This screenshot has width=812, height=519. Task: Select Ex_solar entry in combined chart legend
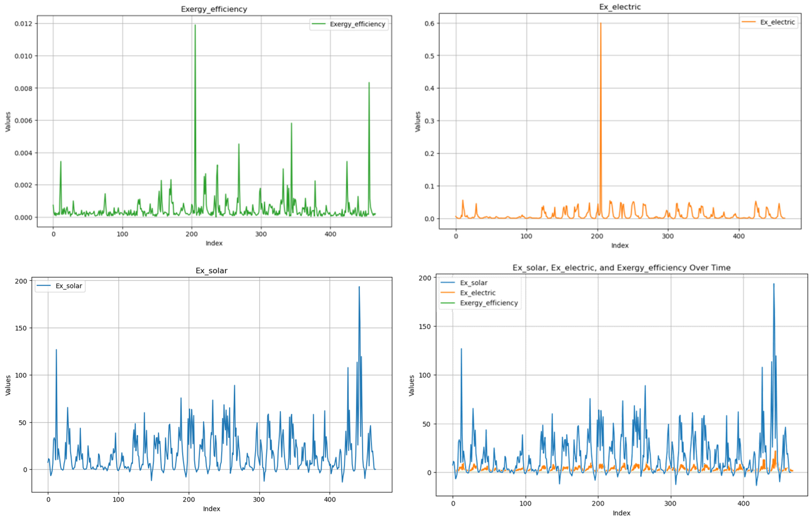click(473, 283)
